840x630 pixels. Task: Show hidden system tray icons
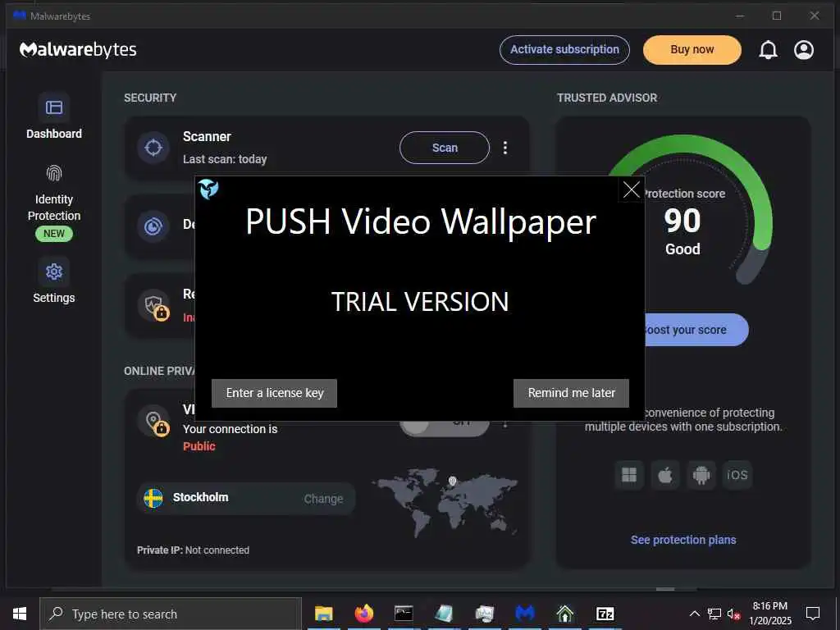tap(694, 614)
